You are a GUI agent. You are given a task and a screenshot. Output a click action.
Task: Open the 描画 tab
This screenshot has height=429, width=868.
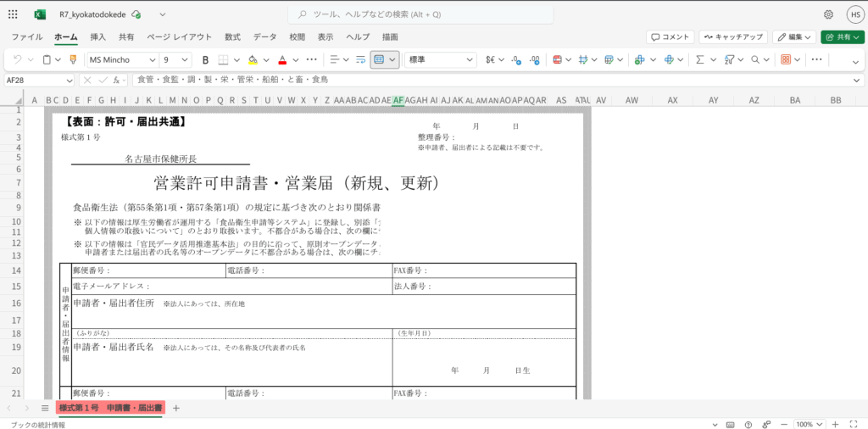(x=390, y=37)
